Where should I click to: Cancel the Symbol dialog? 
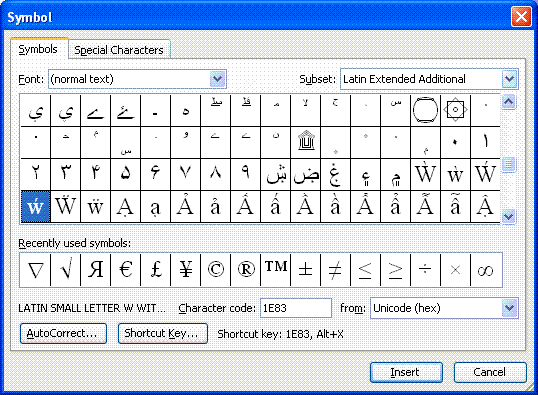[x=490, y=372]
